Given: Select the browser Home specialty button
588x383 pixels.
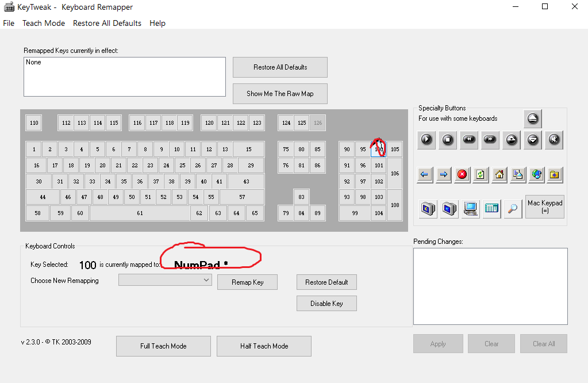Looking at the screenshot, I should pos(499,174).
